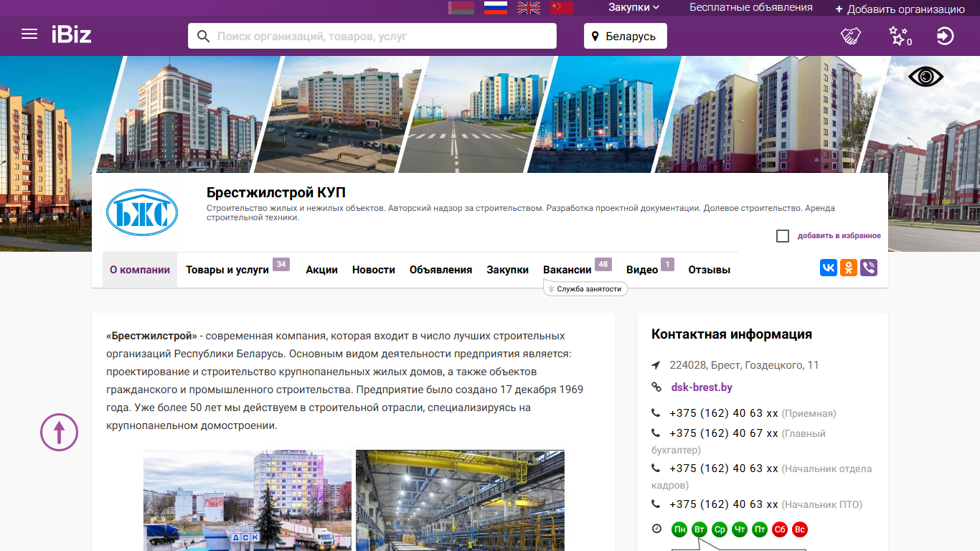Click the добавить в избранное link text
980x551 pixels.
click(839, 236)
